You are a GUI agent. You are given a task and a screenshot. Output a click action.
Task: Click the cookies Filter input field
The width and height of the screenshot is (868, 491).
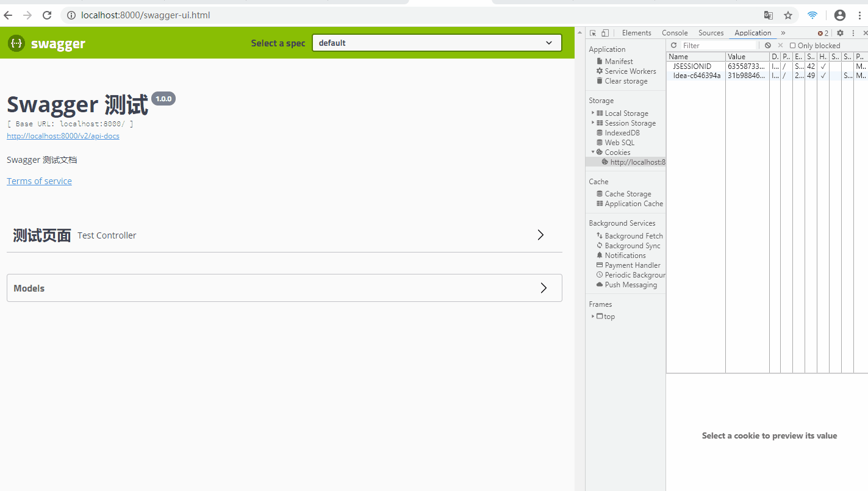pyautogui.click(x=718, y=45)
